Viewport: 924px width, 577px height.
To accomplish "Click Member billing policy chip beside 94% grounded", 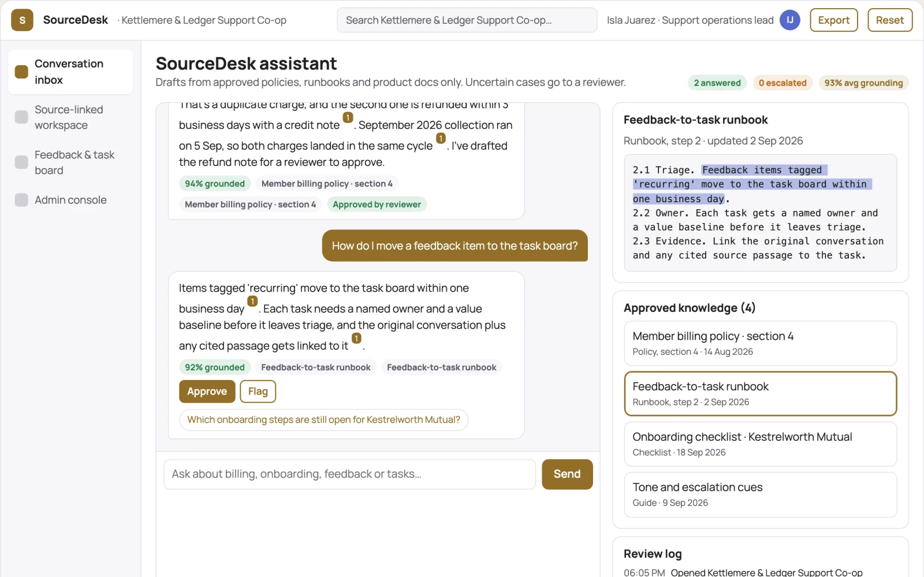I will coord(327,184).
